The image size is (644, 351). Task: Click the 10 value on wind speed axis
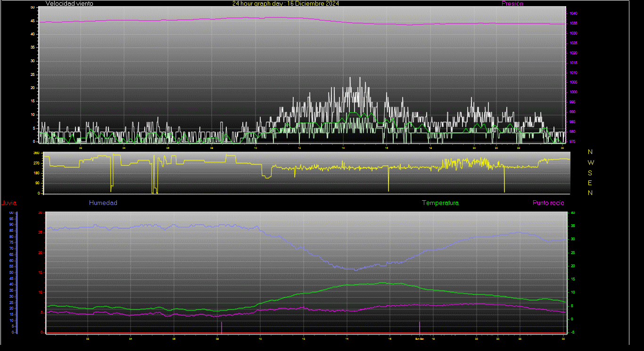point(33,114)
